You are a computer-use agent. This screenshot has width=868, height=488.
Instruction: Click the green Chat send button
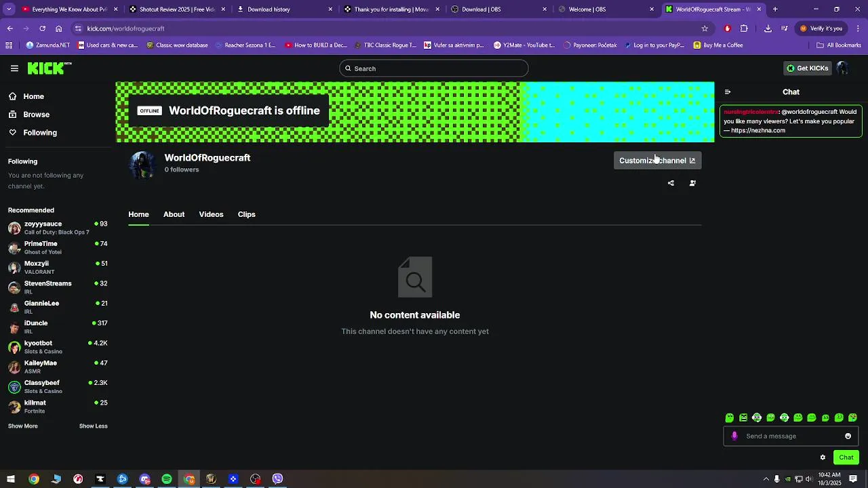(846, 457)
